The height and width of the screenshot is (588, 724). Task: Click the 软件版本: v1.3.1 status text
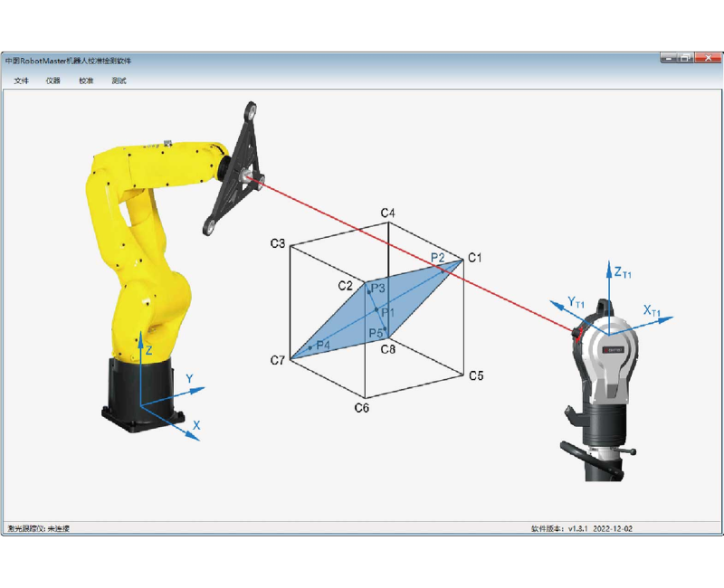point(559,528)
